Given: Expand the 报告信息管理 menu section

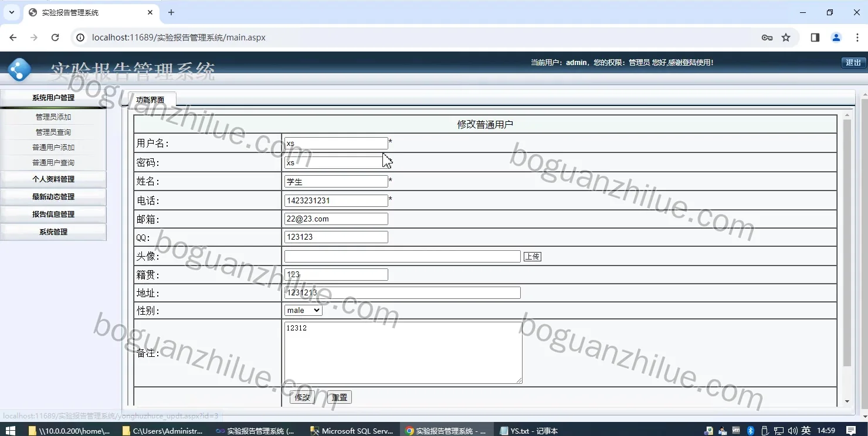Looking at the screenshot, I should (53, 214).
